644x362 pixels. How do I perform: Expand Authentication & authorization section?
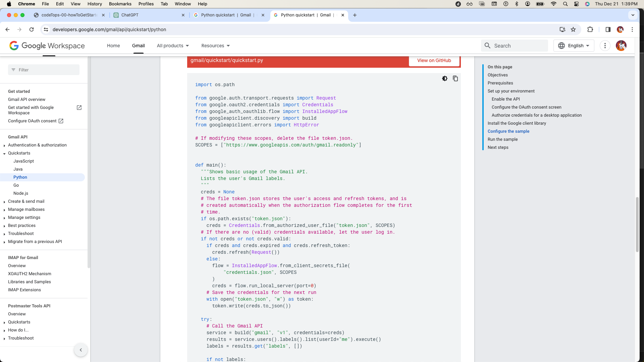point(4,145)
